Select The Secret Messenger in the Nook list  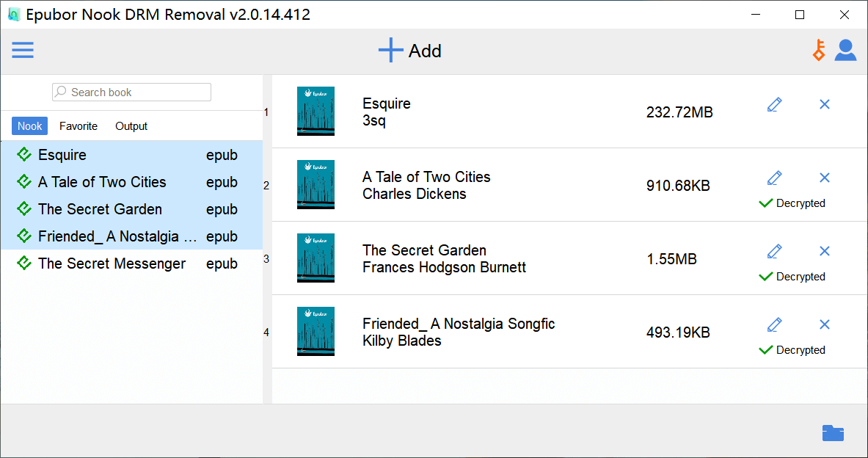(132, 263)
